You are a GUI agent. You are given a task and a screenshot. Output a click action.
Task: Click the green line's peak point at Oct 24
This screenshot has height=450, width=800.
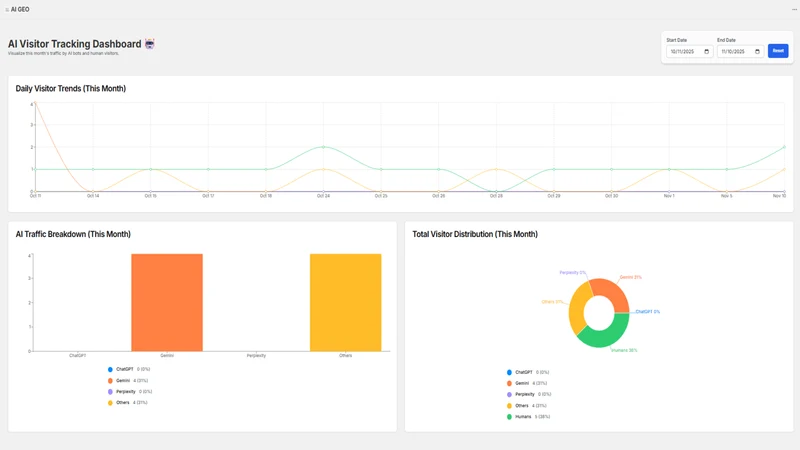click(323, 147)
